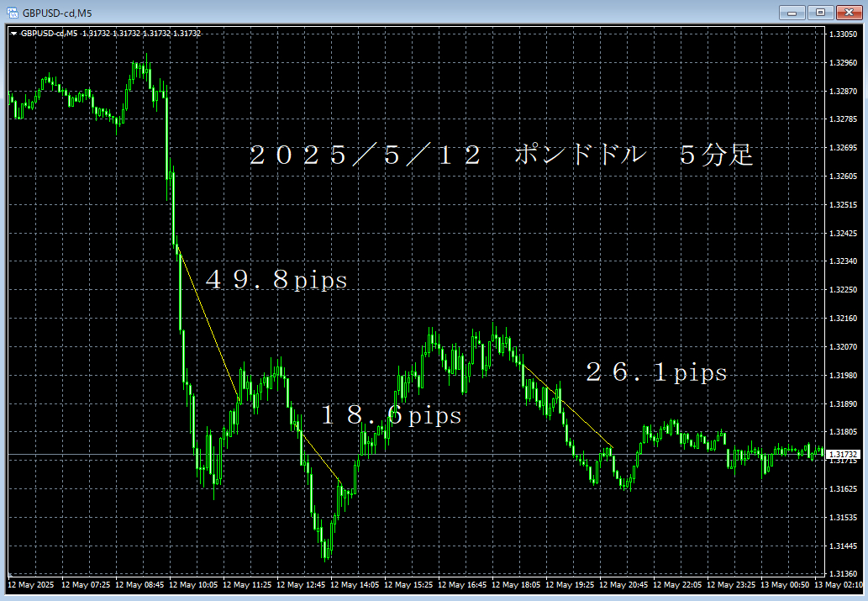
Task: Click price level 1.32605 on the axis
Action: (x=843, y=177)
